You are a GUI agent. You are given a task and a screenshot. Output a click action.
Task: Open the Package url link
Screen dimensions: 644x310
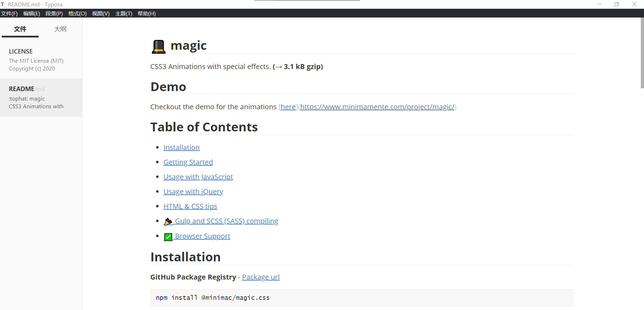[261, 277]
